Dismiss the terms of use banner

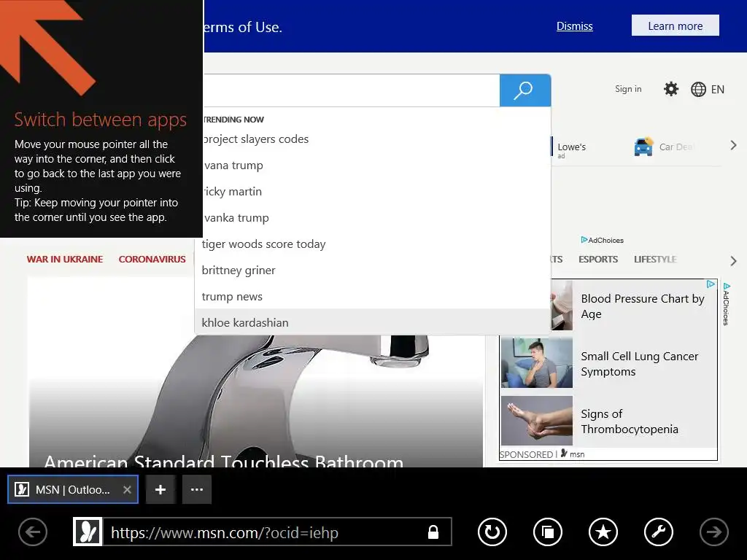(575, 26)
